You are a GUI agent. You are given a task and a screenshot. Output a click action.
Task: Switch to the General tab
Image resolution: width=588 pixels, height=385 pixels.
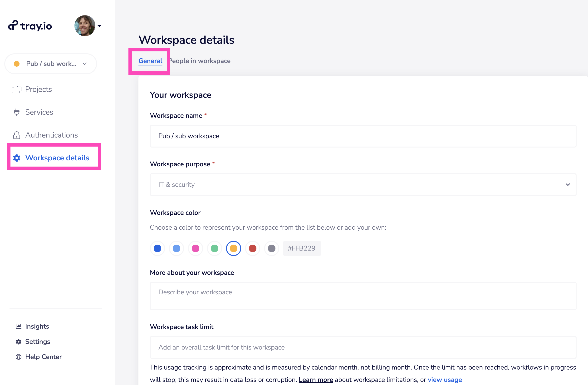click(150, 61)
